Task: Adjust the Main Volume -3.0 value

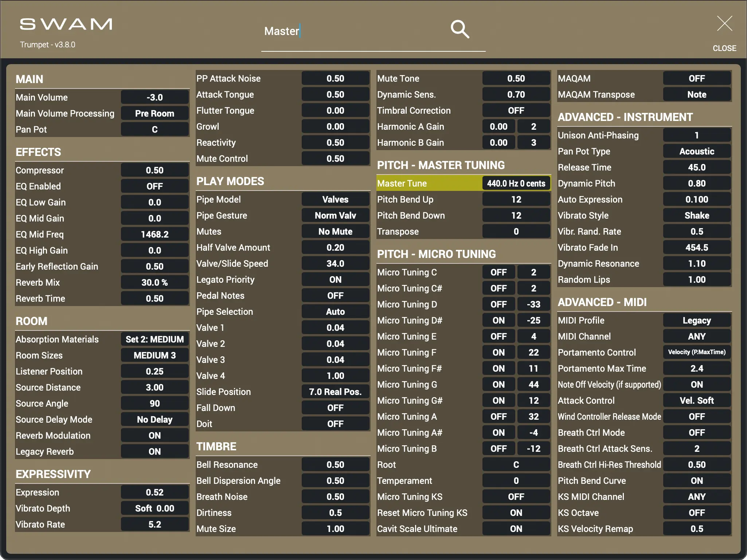Action: click(155, 98)
